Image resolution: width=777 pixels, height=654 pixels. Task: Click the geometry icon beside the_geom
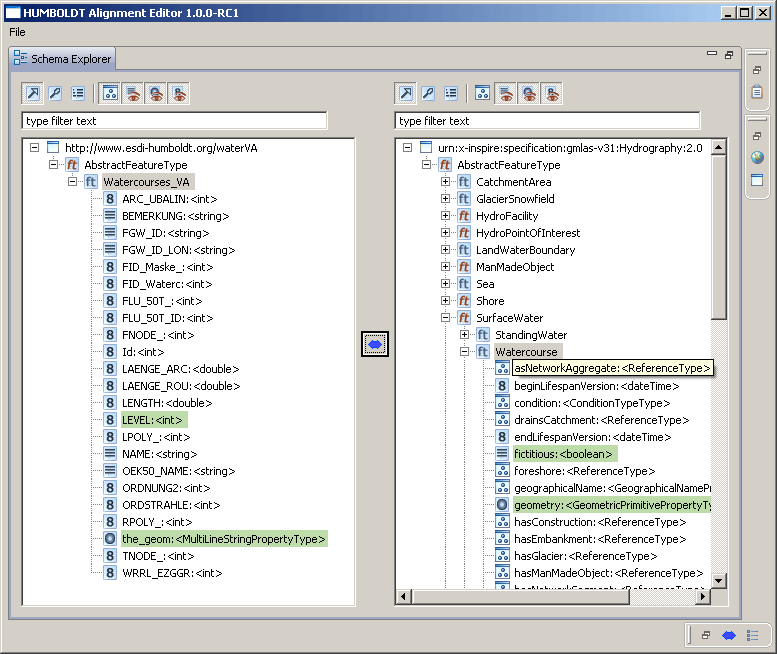click(110, 539)
